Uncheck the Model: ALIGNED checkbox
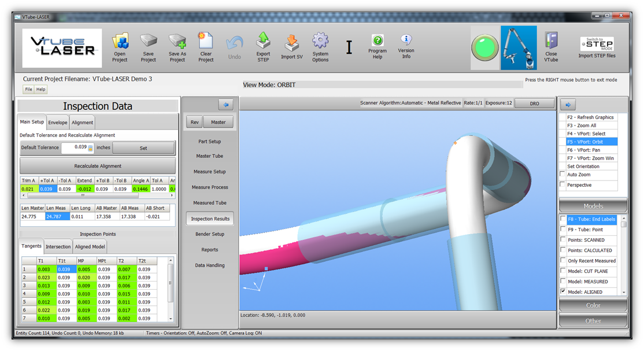This screenshot has width=644, height=351. coord(563,292)
